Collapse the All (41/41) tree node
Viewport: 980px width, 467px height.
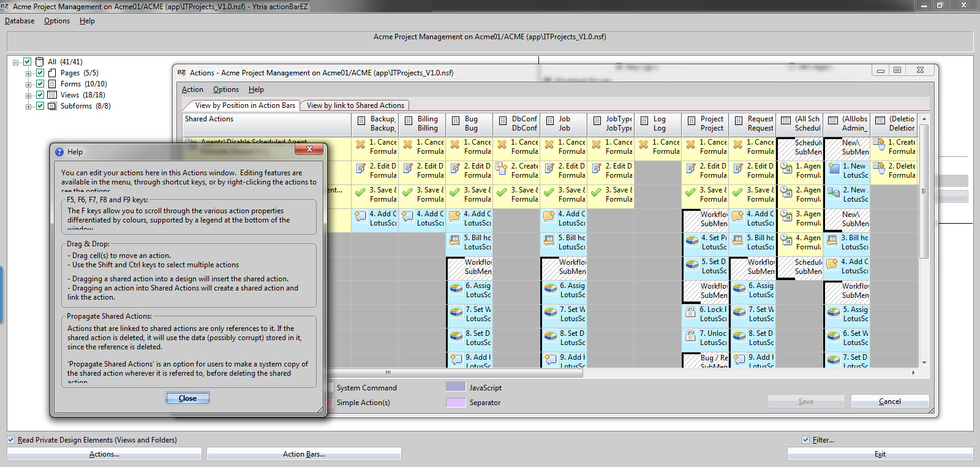(x=16, y=62)
